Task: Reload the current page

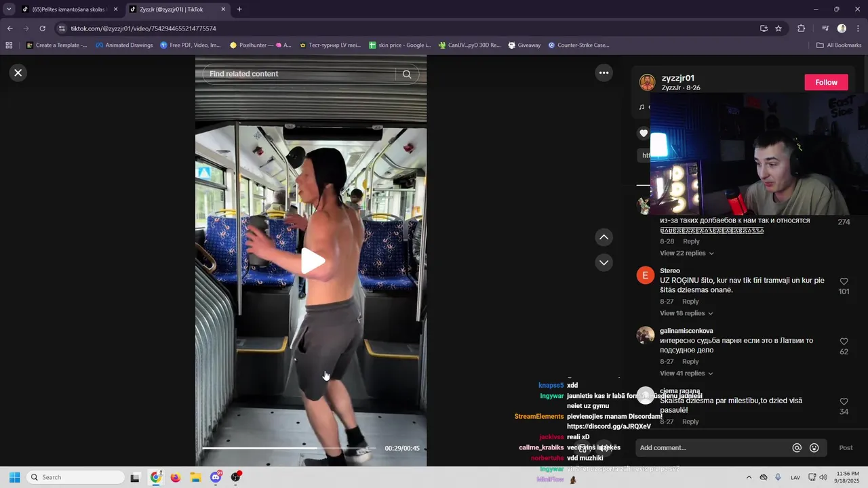Action: point(42,28)
